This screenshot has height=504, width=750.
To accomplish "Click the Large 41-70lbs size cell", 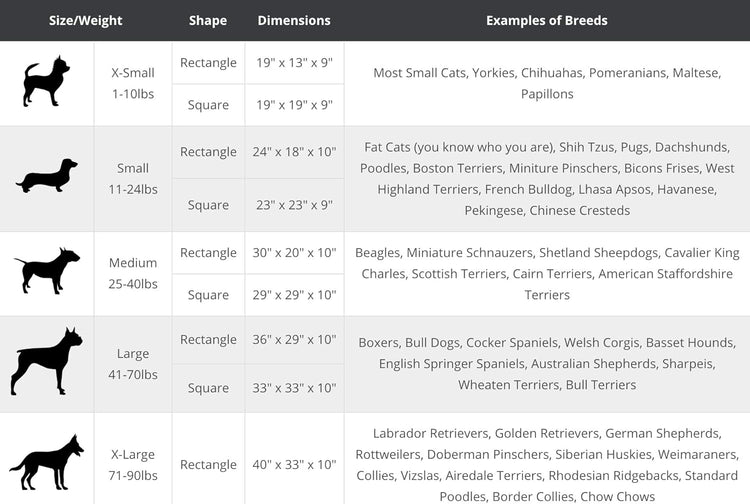I will pos(133,364).
